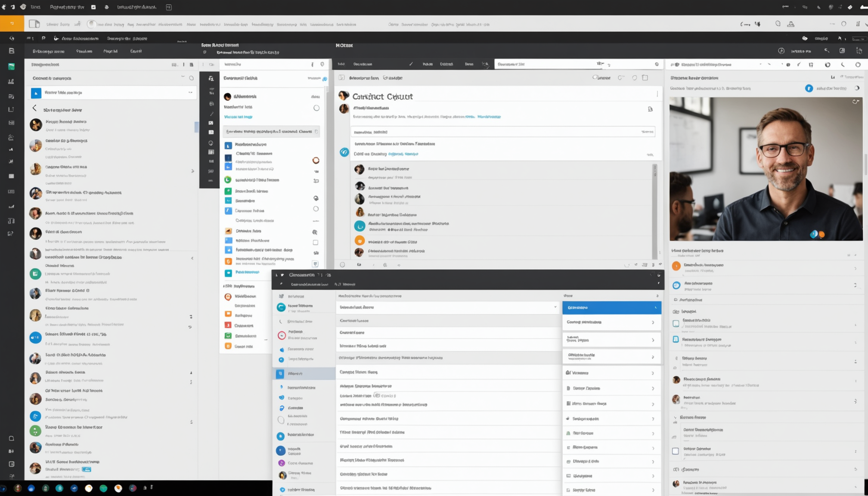
Task: Select the rightmost tab of the four dark tabs
Action: click(x=136, y=51)
